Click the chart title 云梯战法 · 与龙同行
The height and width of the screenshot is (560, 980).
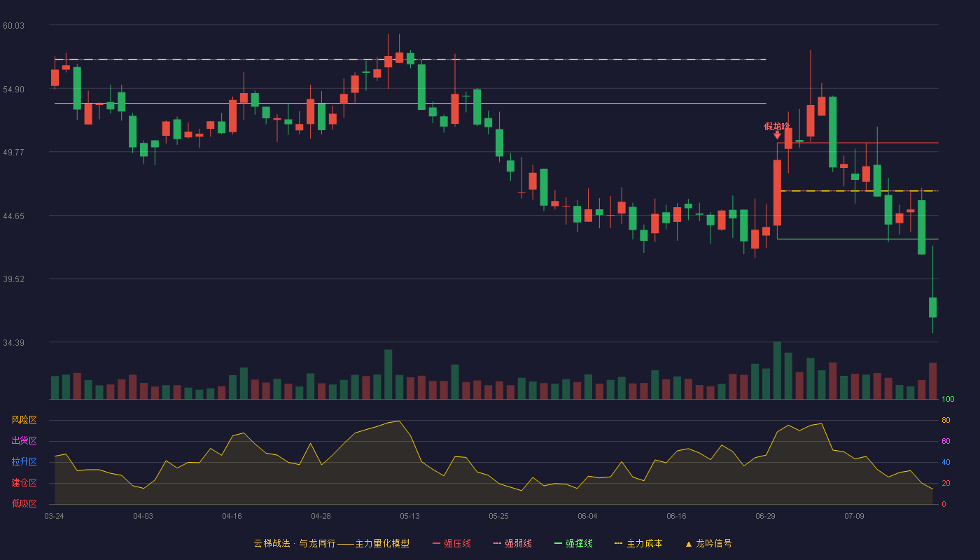tap(294, 543)
